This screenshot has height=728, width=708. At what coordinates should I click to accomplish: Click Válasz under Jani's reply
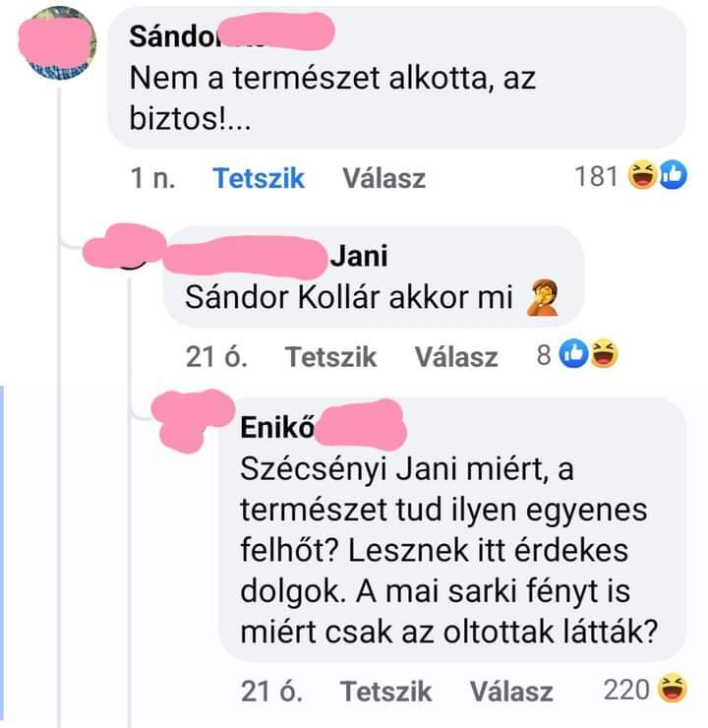456,356
